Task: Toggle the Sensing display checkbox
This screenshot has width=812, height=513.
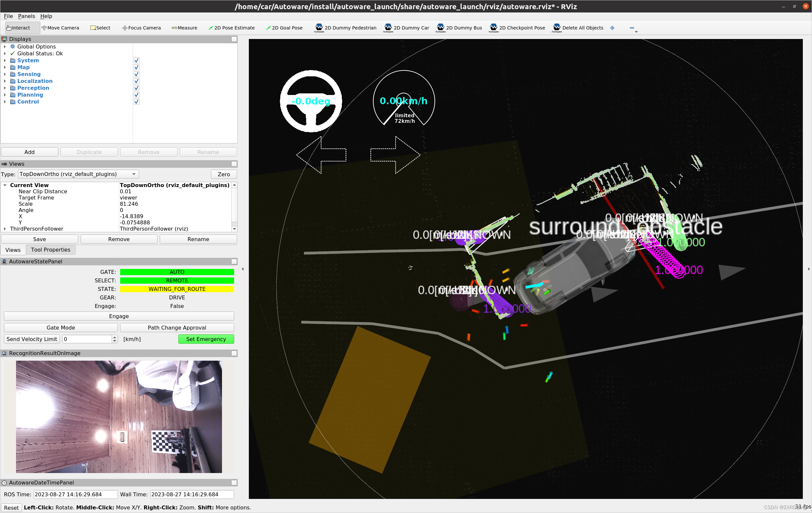Action: coord(136,74)
